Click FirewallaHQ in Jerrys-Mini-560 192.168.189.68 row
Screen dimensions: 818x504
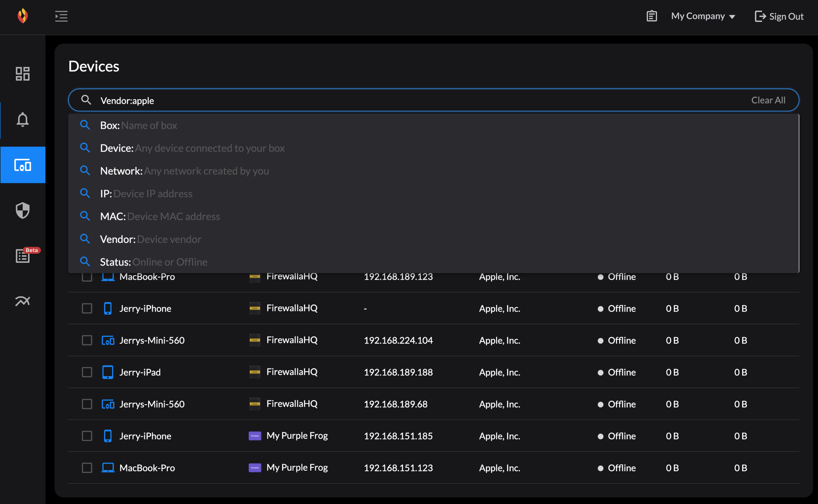292,404
